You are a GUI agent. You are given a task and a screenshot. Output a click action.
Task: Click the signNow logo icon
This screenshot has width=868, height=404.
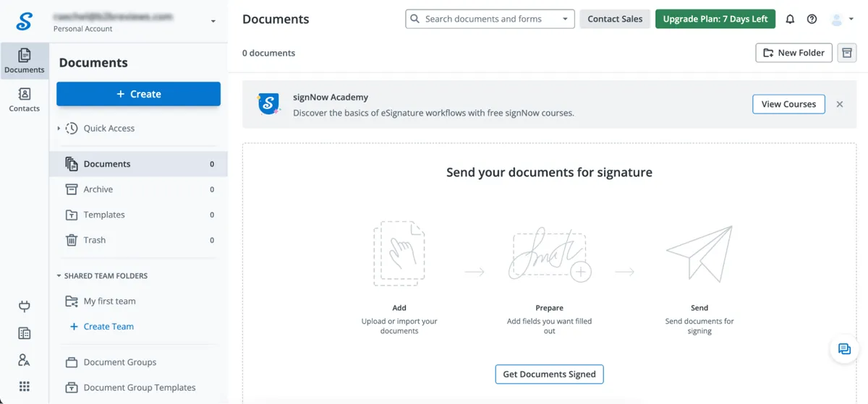24,22
